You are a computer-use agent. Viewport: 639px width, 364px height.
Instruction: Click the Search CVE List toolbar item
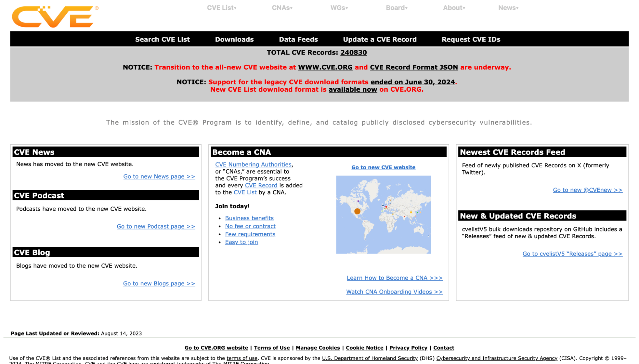(162, 40)
